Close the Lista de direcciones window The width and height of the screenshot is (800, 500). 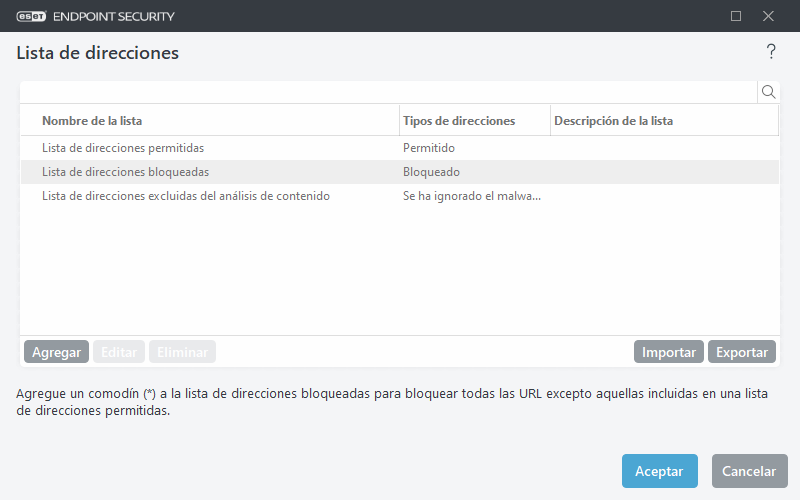coord(768,16)
